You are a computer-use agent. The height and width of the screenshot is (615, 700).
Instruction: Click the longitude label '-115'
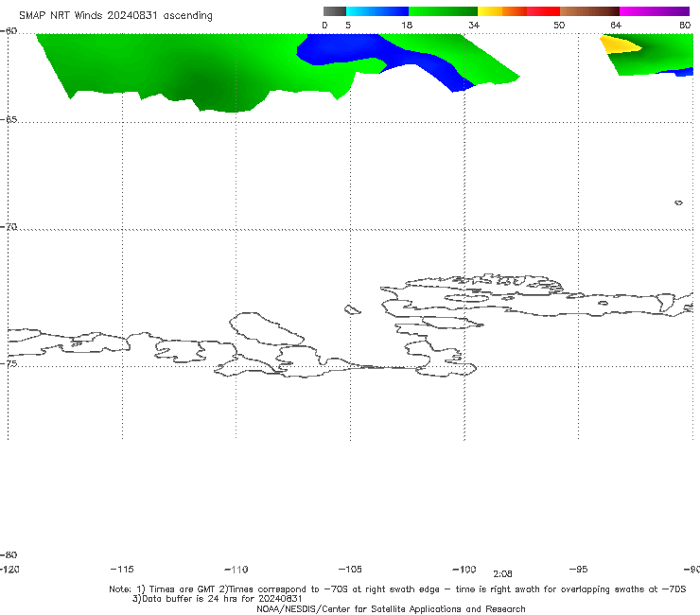click(122, 569)
